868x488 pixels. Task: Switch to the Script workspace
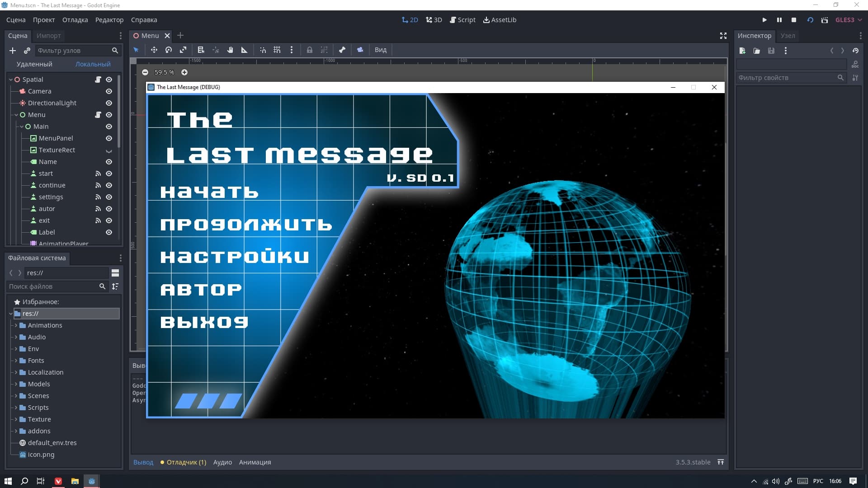(462, 20)
